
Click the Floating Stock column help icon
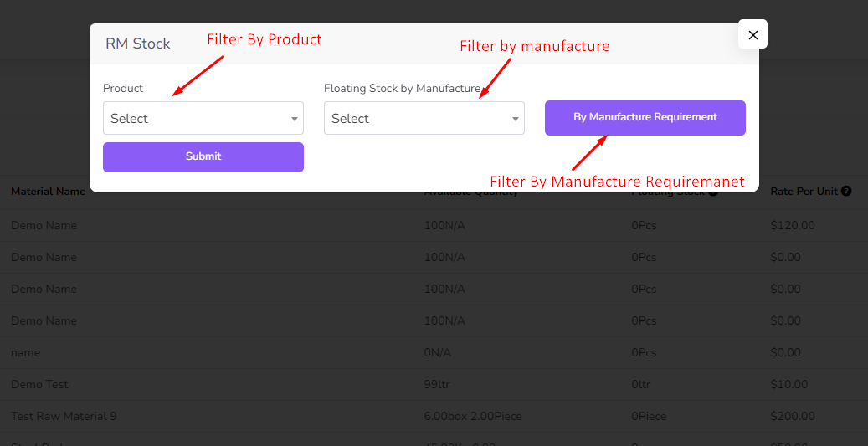coord(713,192)
